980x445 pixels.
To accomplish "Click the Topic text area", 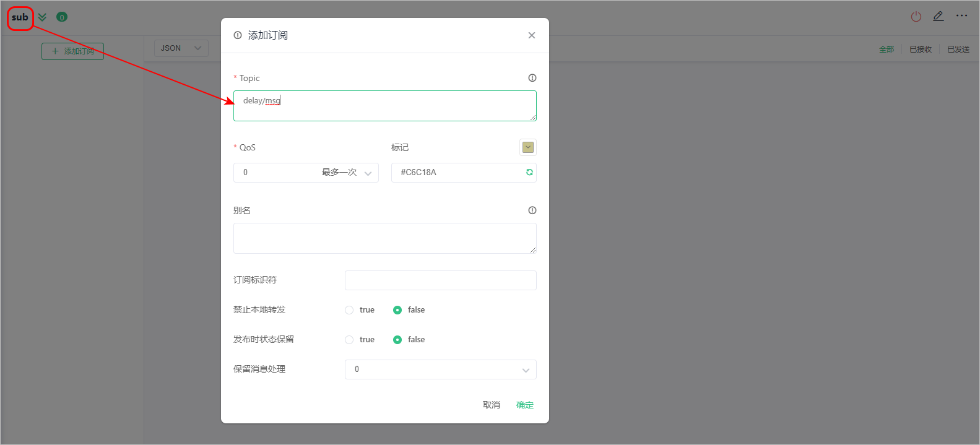I will click(385, 106).
